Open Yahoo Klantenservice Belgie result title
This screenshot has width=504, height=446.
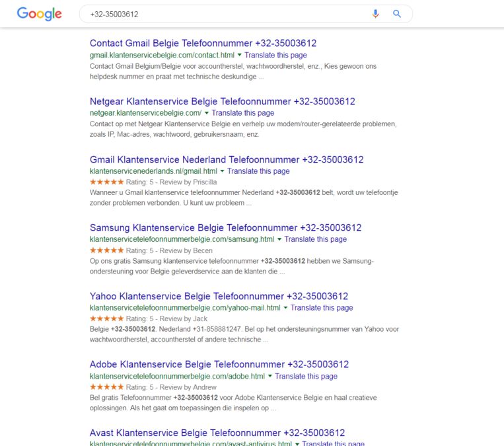(219, 297)
